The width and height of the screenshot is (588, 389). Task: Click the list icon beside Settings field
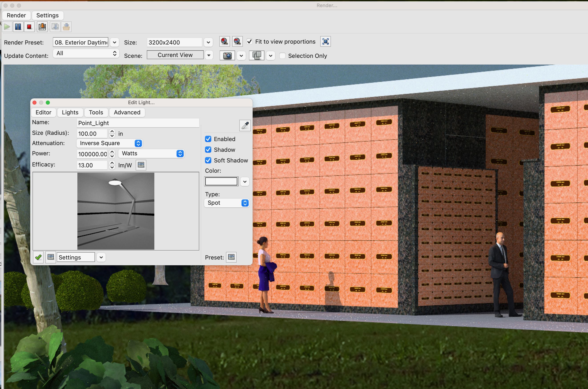(x=50, y=257)
